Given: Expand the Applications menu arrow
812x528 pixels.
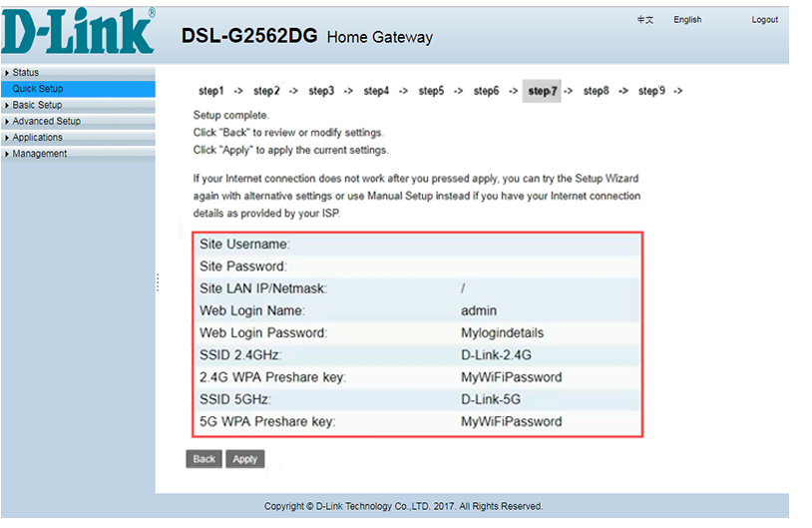Looking at the screenshot, I should [7, 138].
